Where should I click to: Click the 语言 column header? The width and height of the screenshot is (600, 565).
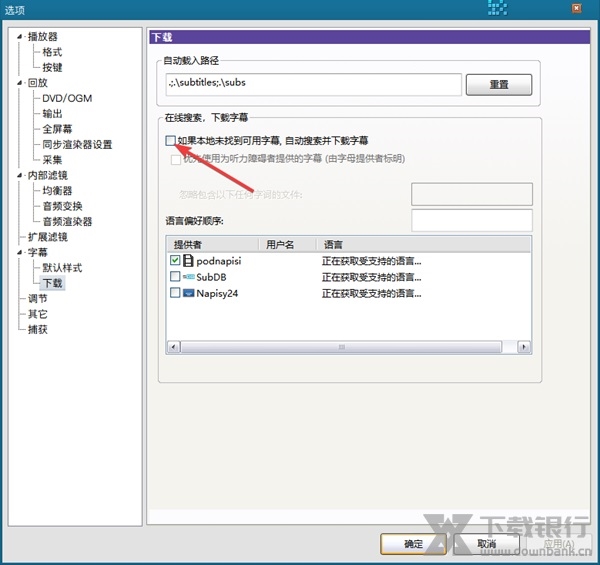(424, 244)
